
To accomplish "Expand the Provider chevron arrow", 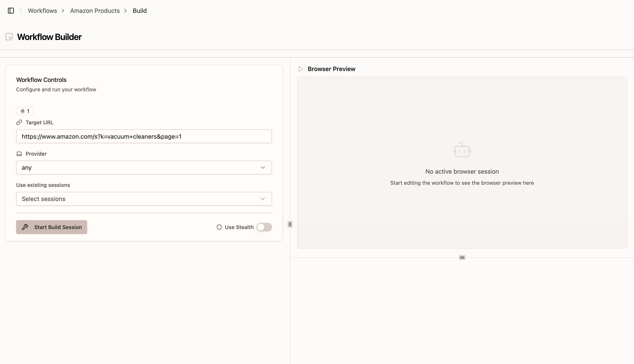I will click(263, 168).
